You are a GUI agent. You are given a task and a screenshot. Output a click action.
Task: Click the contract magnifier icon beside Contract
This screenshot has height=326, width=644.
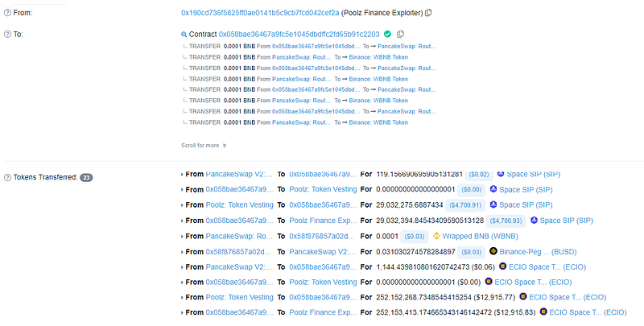tap(184, 35)
